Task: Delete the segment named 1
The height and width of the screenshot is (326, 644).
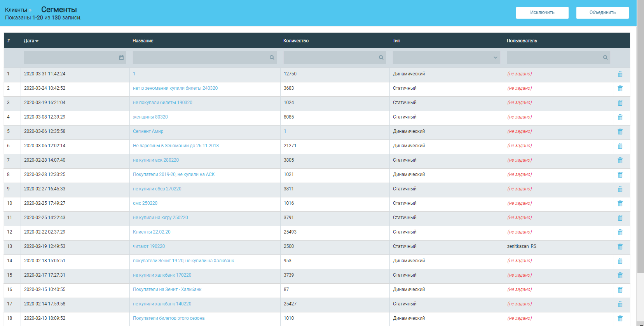Action: (620, 74)
